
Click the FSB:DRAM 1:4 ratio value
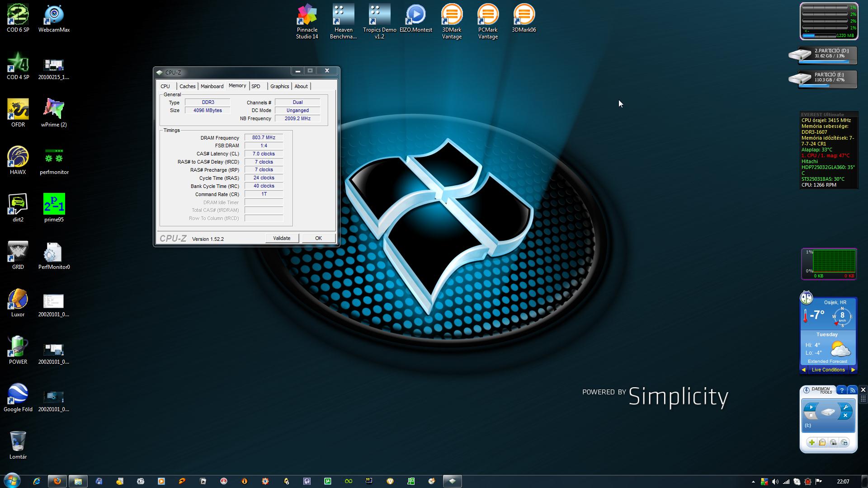coord(264,145)
